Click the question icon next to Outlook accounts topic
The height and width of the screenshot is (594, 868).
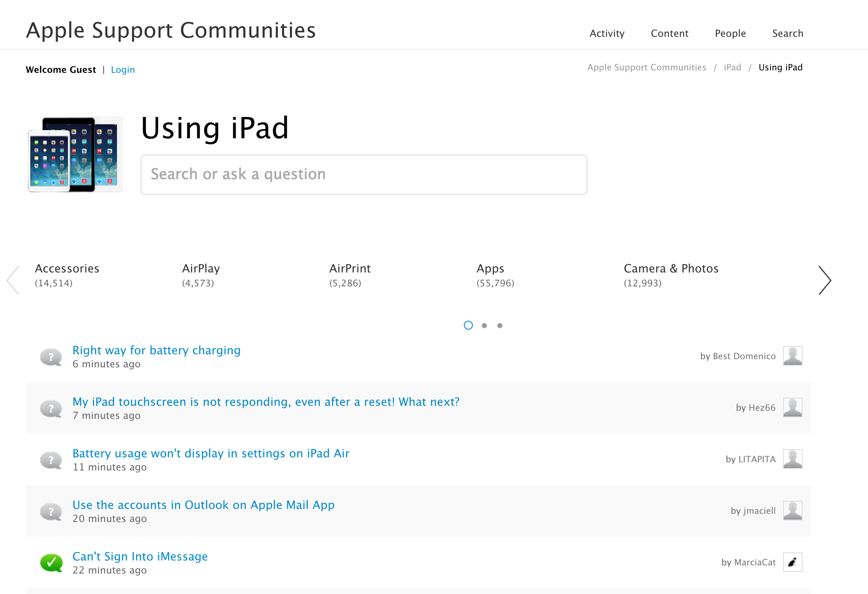point(51,511)
